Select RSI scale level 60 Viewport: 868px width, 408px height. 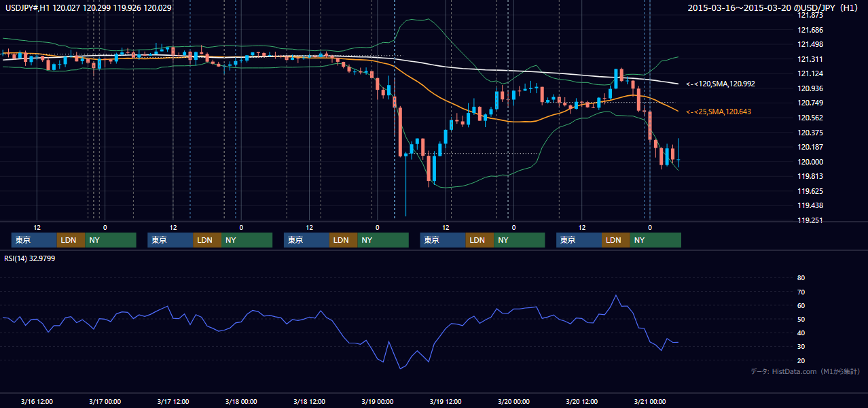(801, 305)
